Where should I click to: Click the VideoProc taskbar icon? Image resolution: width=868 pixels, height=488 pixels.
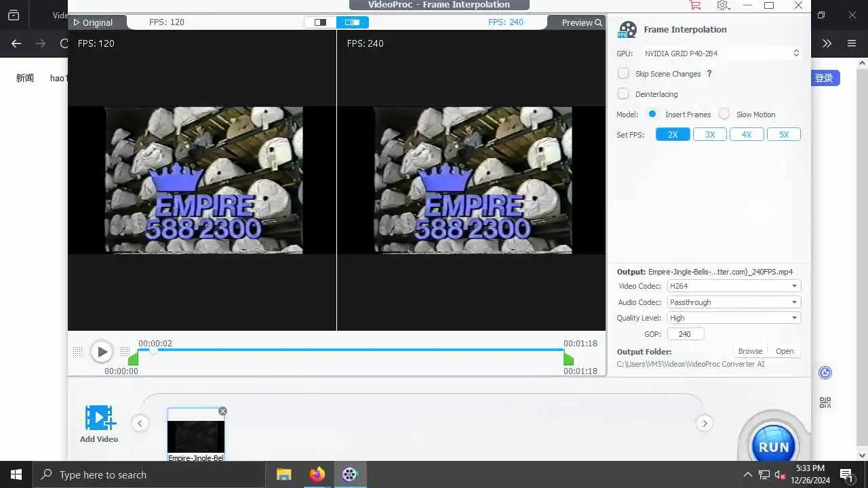350,474
